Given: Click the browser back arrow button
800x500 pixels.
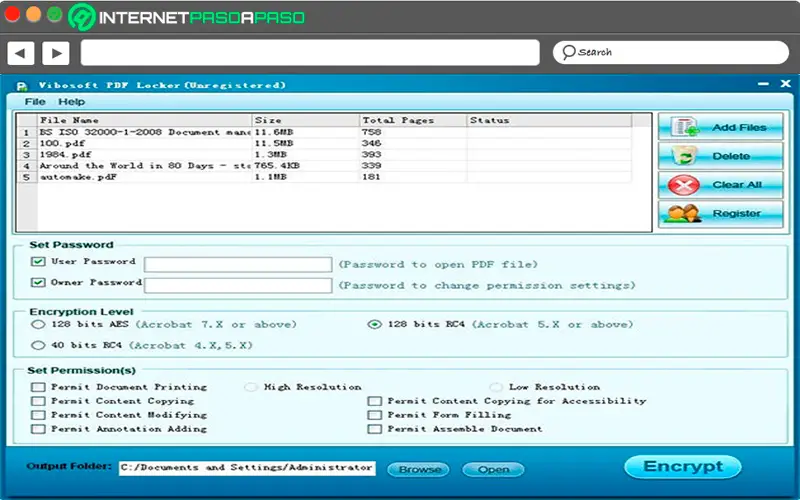Looking at the screenshot, I should click(20, 53).
